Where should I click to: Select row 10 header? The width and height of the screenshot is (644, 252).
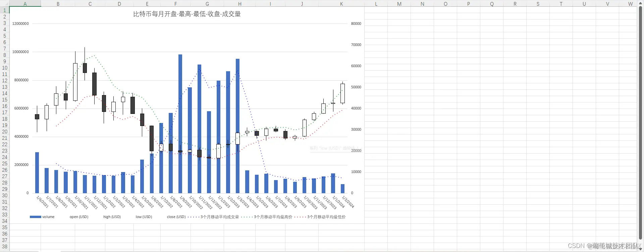5,68
